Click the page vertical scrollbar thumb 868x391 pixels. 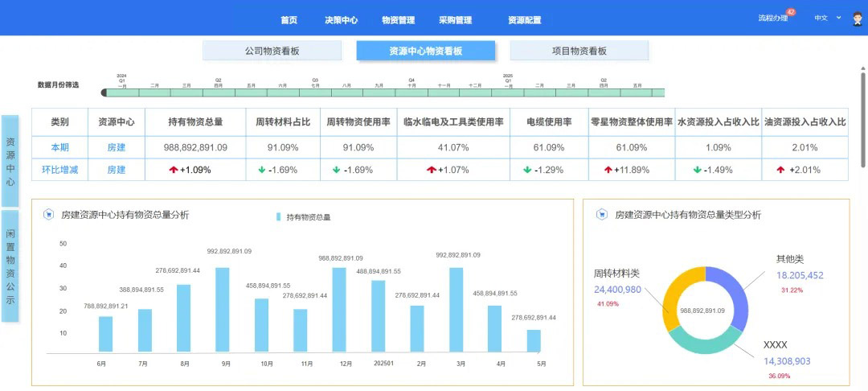click(862, 119)
